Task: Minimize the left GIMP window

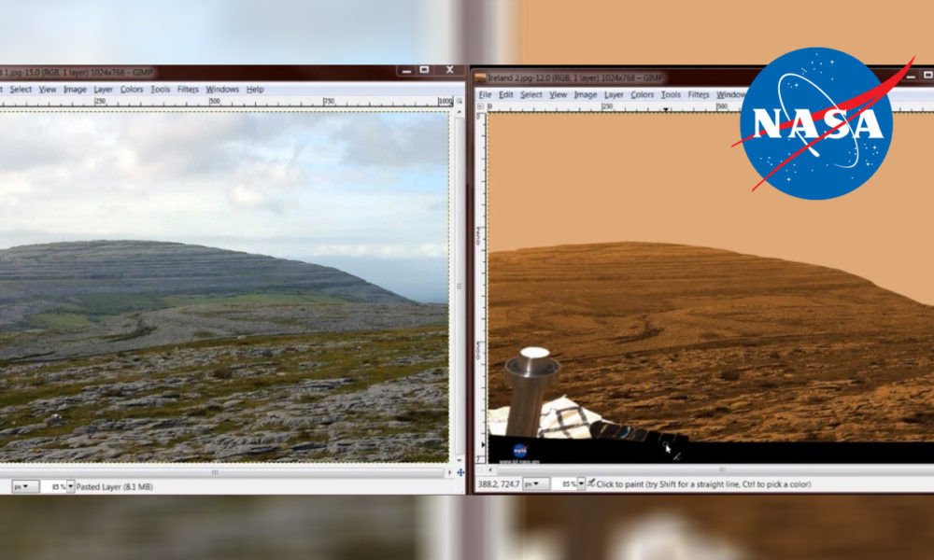Action: 406,70
